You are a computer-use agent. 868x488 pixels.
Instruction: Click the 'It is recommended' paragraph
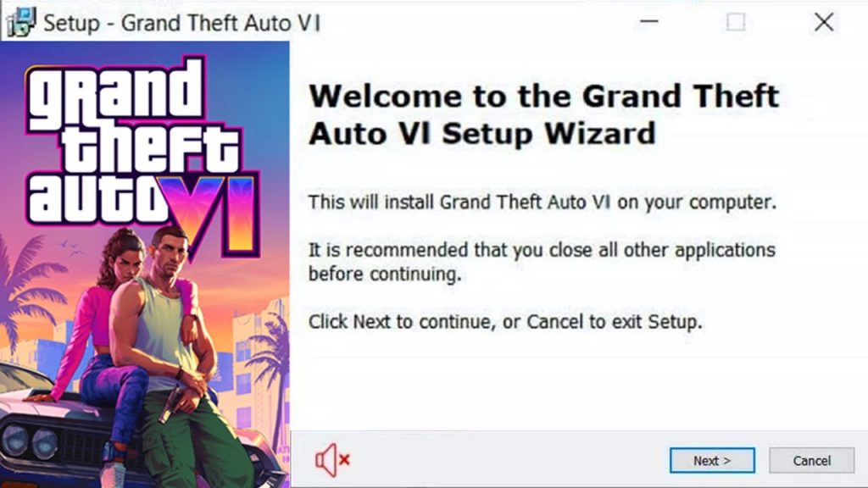[542, 262]
